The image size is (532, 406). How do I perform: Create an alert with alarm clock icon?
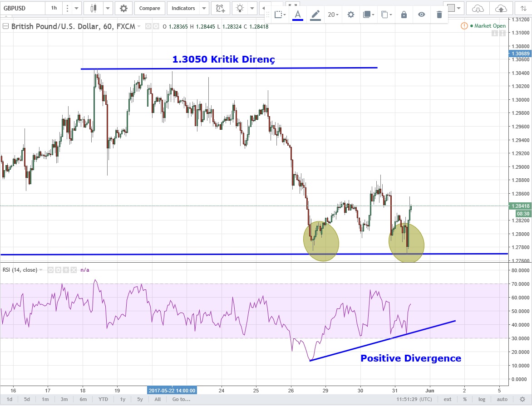220,8
